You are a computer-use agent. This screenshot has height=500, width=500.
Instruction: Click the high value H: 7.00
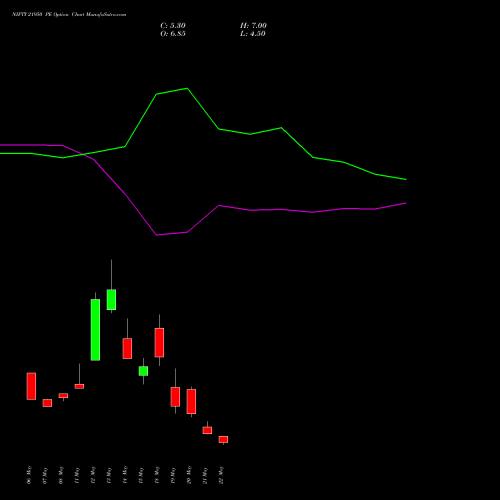253,26
